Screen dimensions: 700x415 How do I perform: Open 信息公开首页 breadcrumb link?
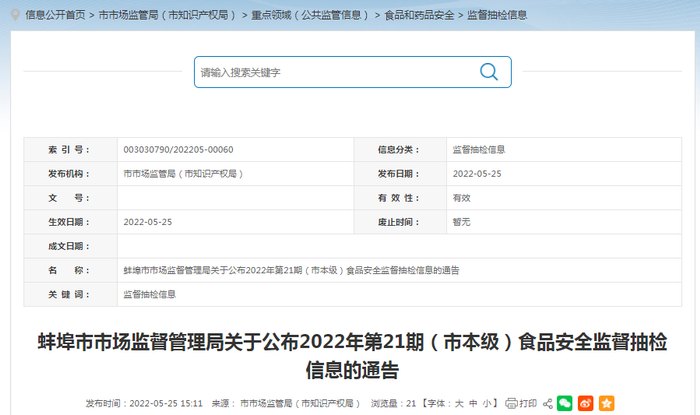[x=55, y=15]
